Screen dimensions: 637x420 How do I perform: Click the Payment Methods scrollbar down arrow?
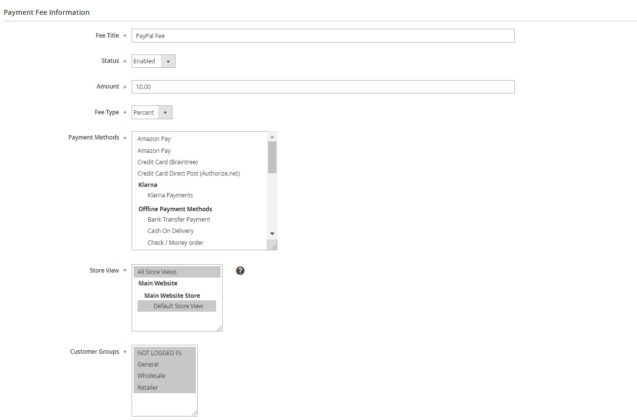[272, 234]
